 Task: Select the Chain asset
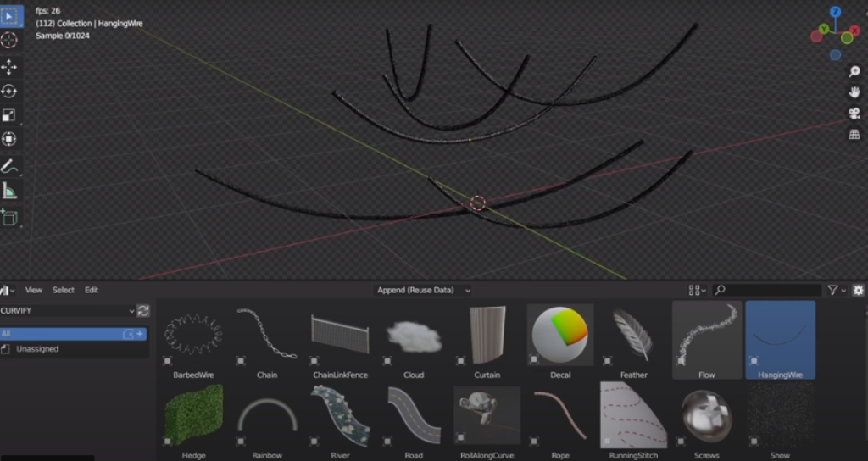267,341
